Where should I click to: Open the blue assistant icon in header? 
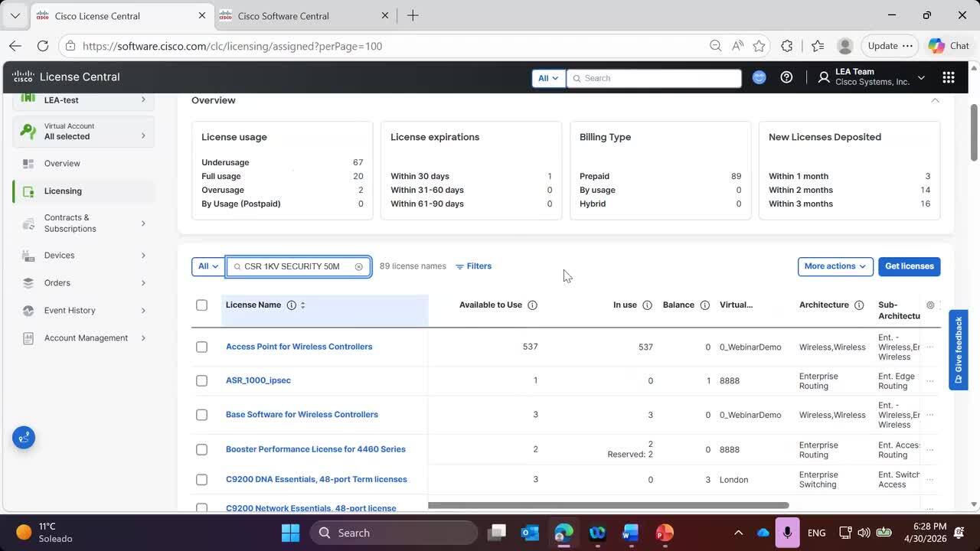[x=759, y=77]
